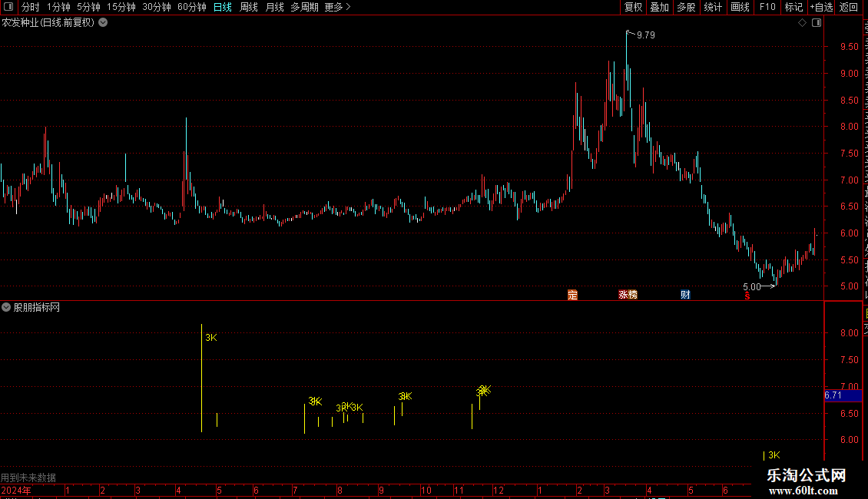This screenshot has height=499, width=868.
Task: Switch to 月线 monthly chart
Action: 274,7
